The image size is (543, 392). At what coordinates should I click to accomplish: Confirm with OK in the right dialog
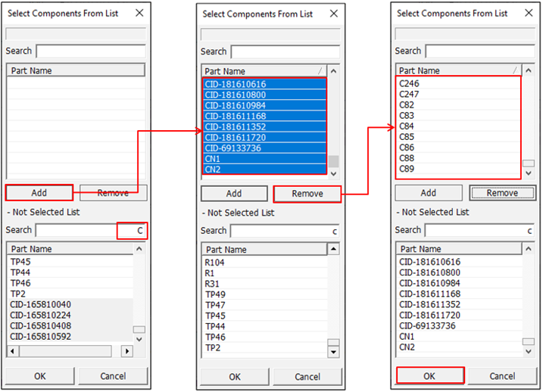[429, 375]
